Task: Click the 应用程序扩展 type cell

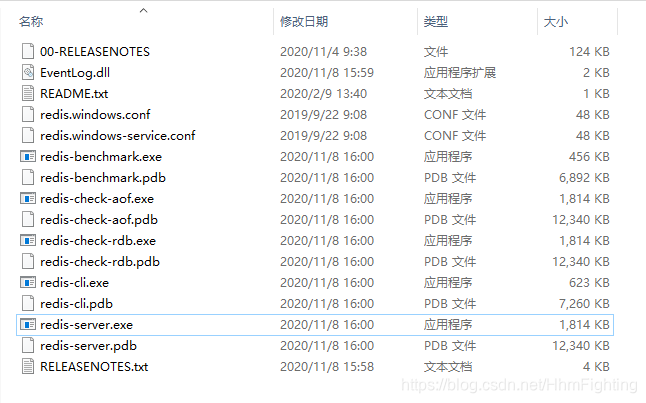Action: click(460, 73)
